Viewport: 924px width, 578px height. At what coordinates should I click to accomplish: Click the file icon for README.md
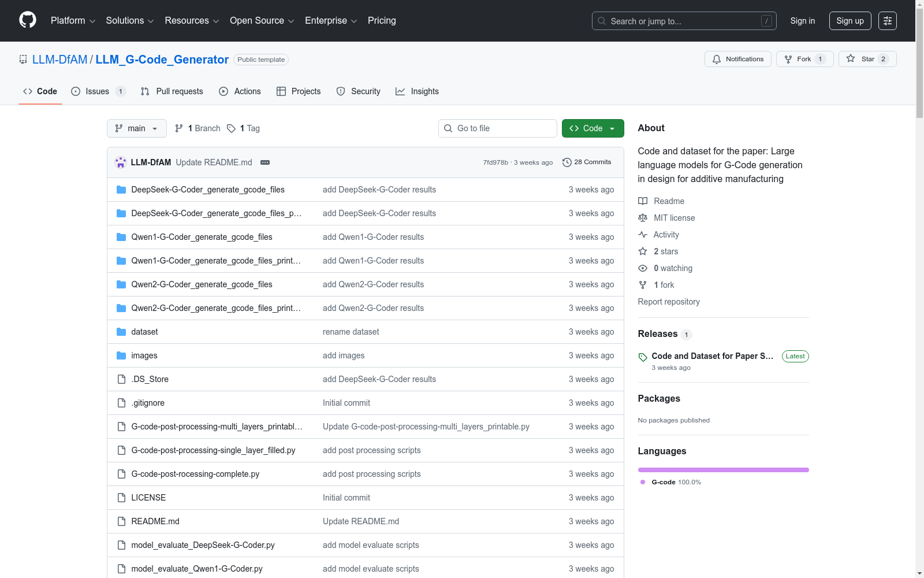coord(121,521)
